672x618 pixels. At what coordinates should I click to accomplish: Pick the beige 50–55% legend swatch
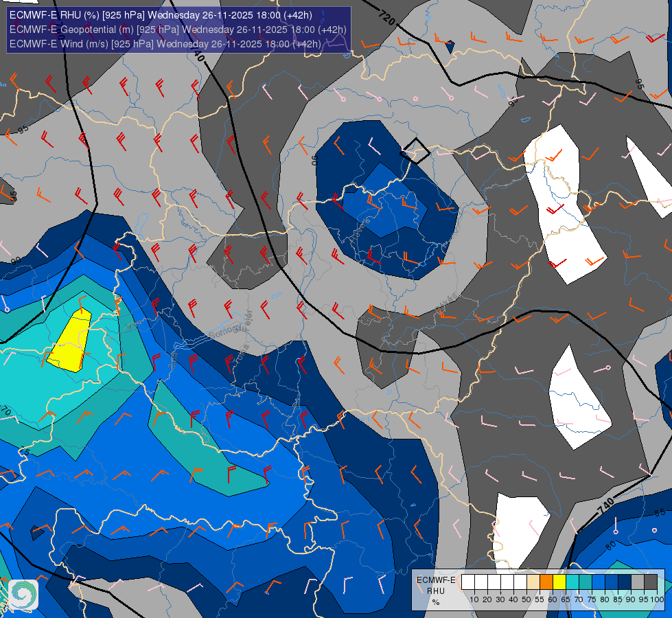click(x=533, y=582)
